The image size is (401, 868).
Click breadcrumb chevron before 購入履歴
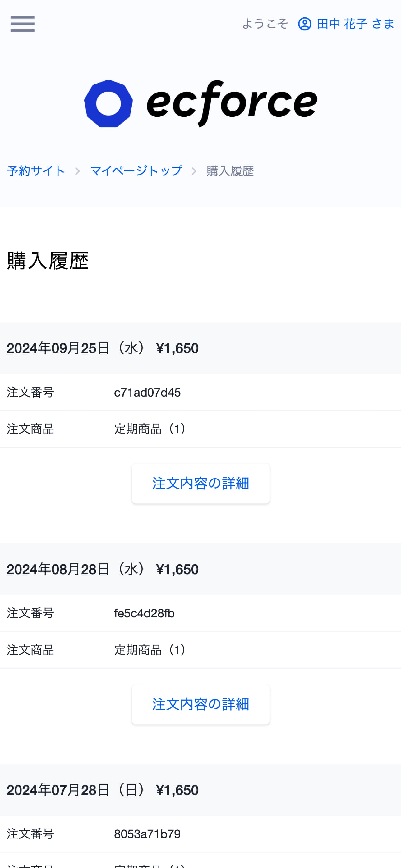pyautogui.click(x=194, y=171)
